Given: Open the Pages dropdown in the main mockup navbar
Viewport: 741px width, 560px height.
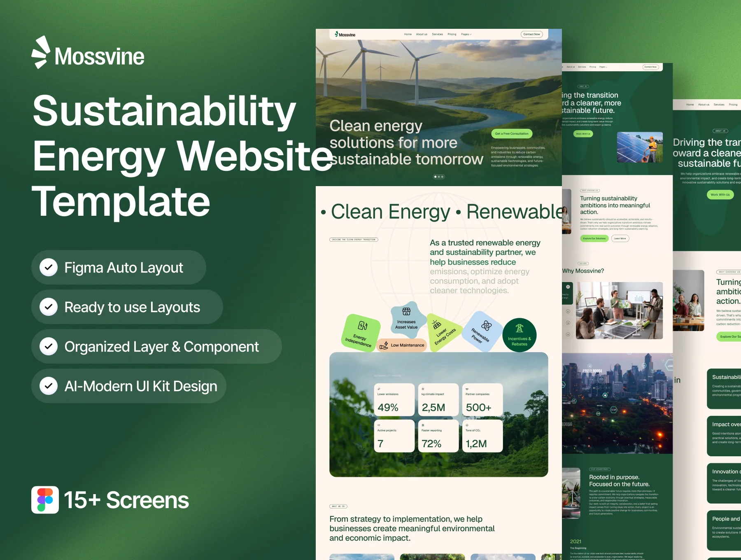Looking at the screenshot, I should click(466, 34).
